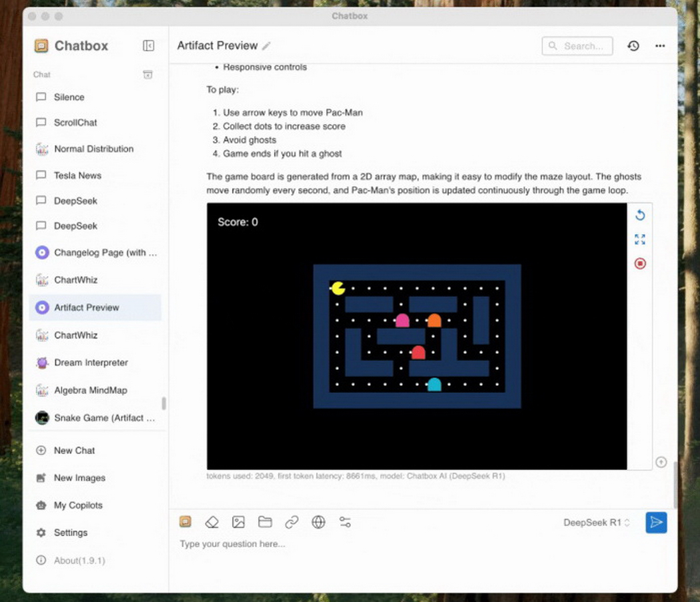
Task: Click the Chatbox icon in input toolbar
Action: (x=186, y=522)
